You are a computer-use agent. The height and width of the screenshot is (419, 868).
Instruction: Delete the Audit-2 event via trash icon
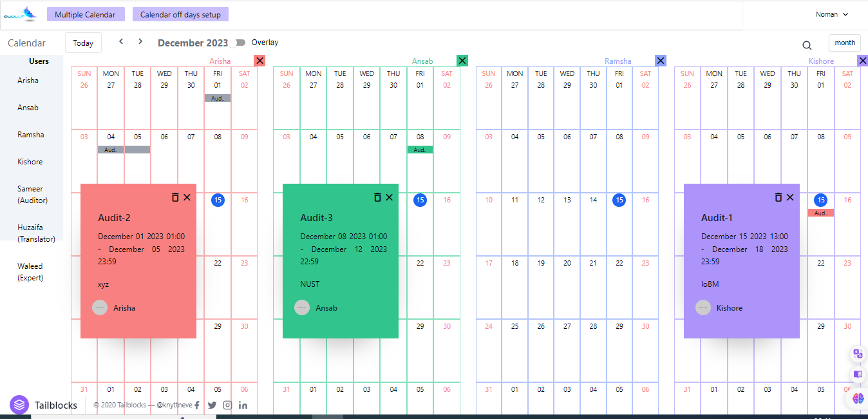[x=175, y=197]
